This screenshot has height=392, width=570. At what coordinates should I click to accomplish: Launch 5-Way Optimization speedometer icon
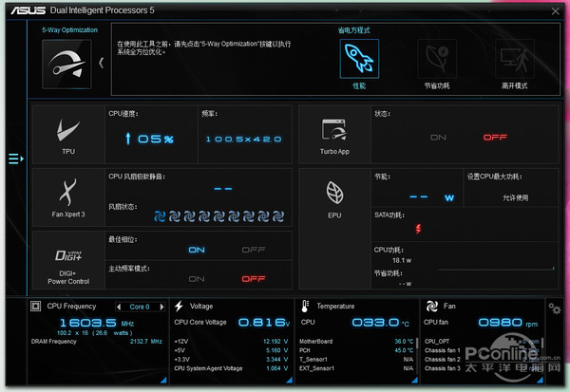[x=66, y=63]
